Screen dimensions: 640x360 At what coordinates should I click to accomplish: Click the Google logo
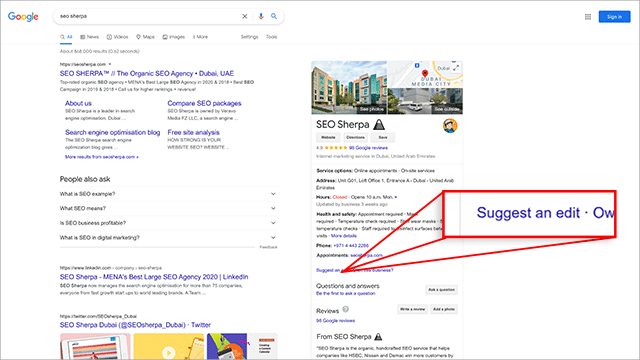pyautogui.click(x=23, y=16)
